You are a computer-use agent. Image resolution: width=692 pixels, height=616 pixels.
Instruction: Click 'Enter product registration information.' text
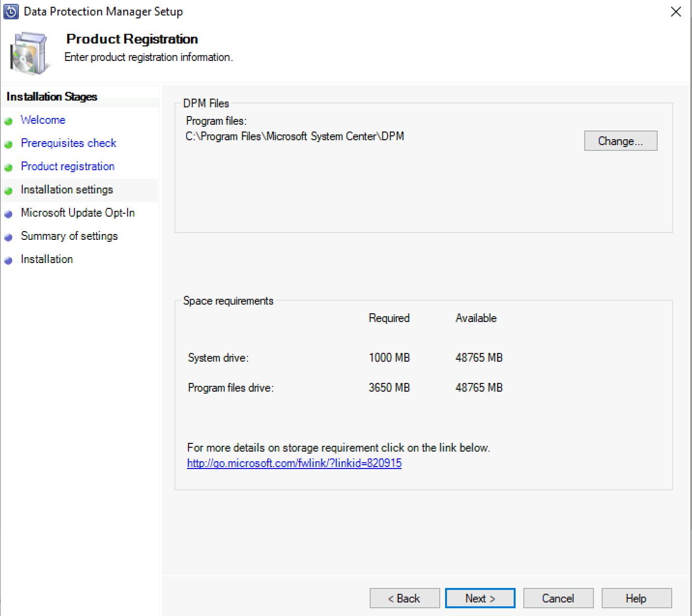point(149,57)
